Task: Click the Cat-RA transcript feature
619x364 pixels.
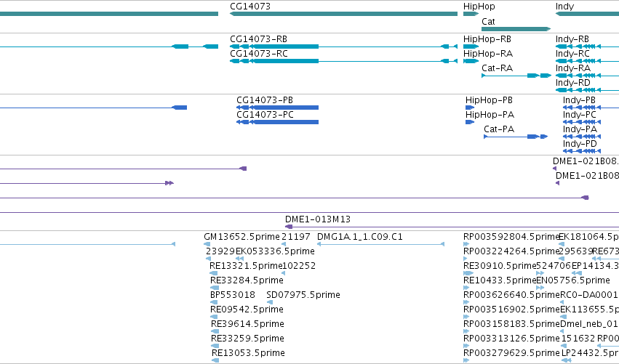Action: point(516,76)
